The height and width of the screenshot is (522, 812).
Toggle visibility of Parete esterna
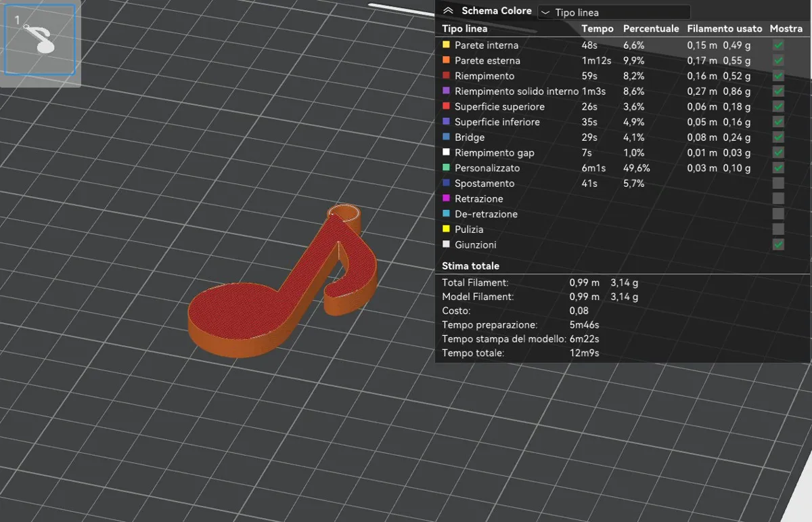click(x=778, y=60)
